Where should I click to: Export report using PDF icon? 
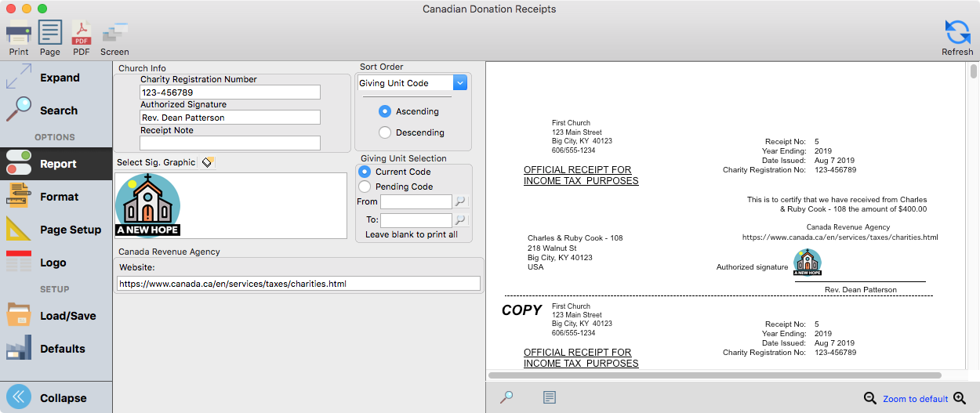coord(82,38)
